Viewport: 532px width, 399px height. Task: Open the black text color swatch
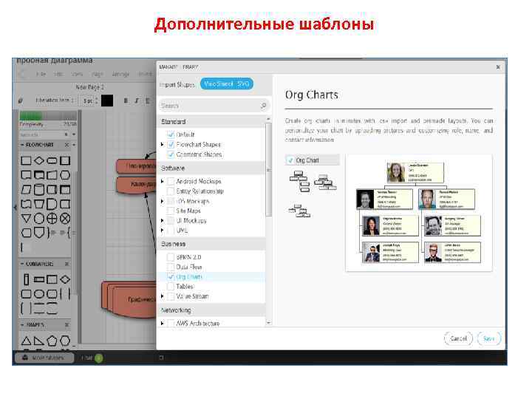point(107,100)
